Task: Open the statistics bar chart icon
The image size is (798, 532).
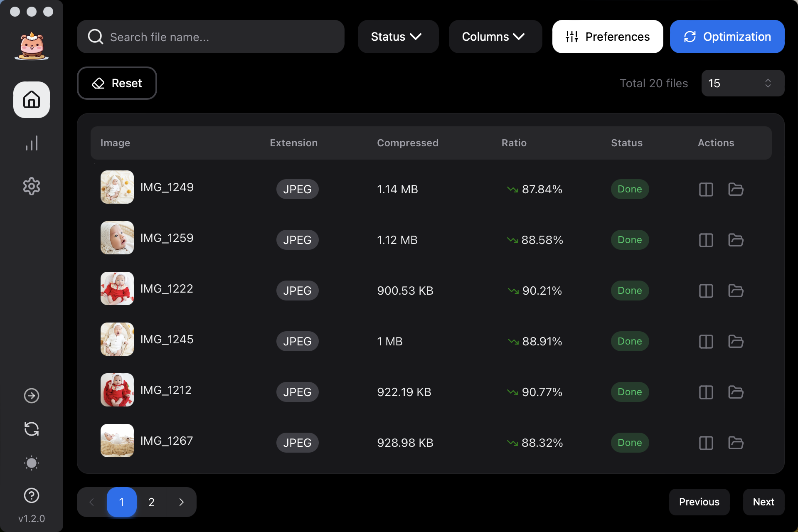Action: [32, 143]
